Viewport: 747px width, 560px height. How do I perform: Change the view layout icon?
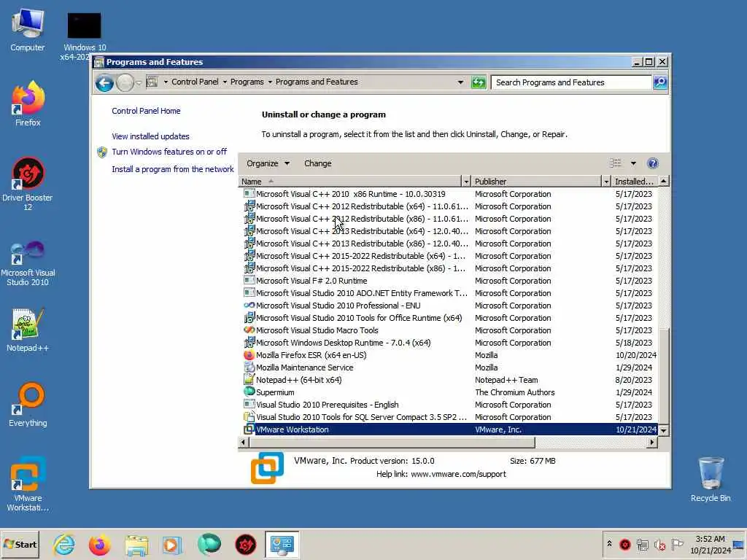pyautogui.click(x=616, y=163)
